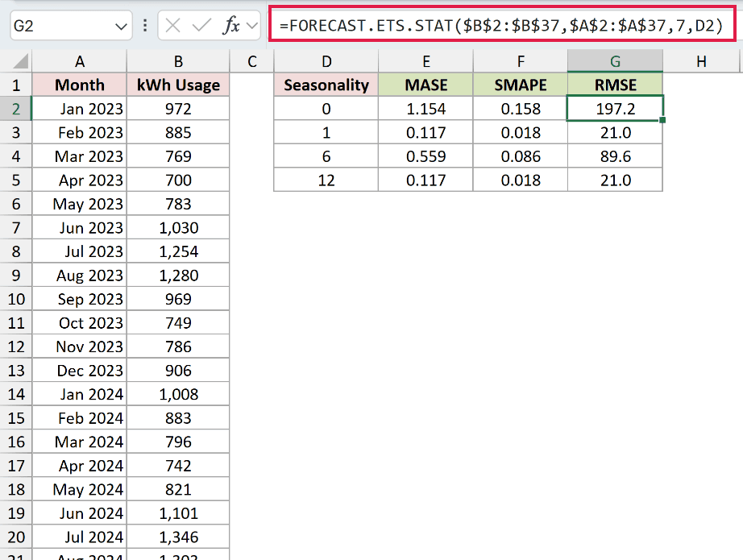The width and height of the screenshot is (743, 560).
Task: Click the Cancel (X) formula icon
Action: [173, 25]
